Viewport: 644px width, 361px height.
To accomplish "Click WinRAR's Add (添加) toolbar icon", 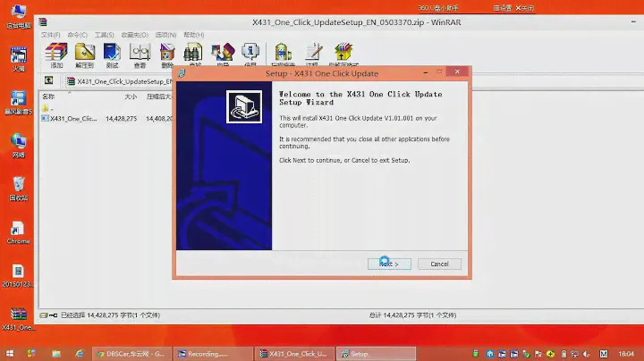I will pos(56,54).
